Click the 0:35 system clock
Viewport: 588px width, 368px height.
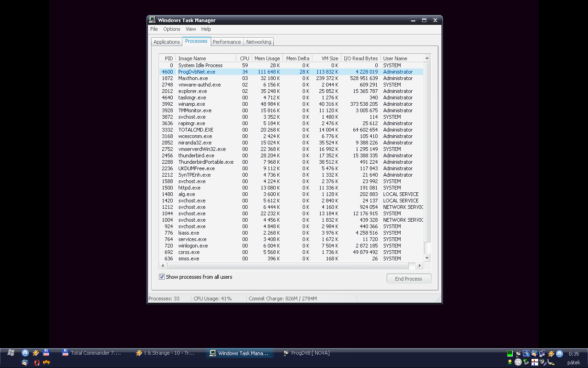pyautogui.click(x=574, y=354)
